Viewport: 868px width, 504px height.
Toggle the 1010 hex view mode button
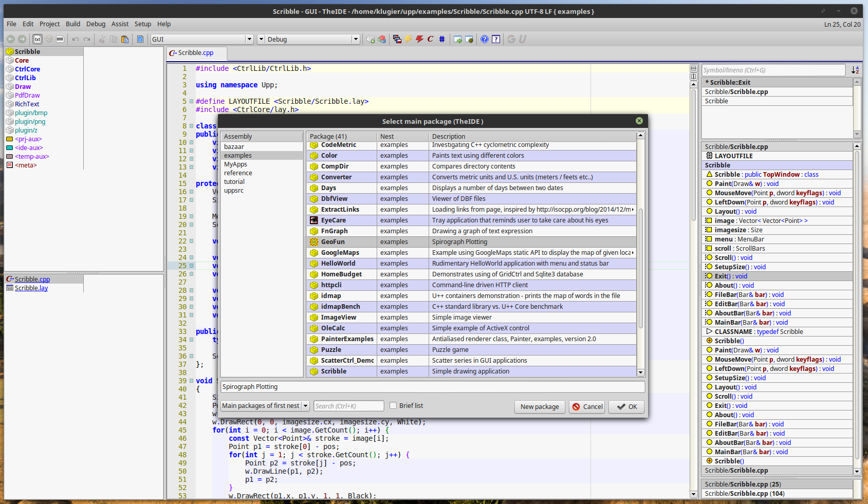click(60, 39)
